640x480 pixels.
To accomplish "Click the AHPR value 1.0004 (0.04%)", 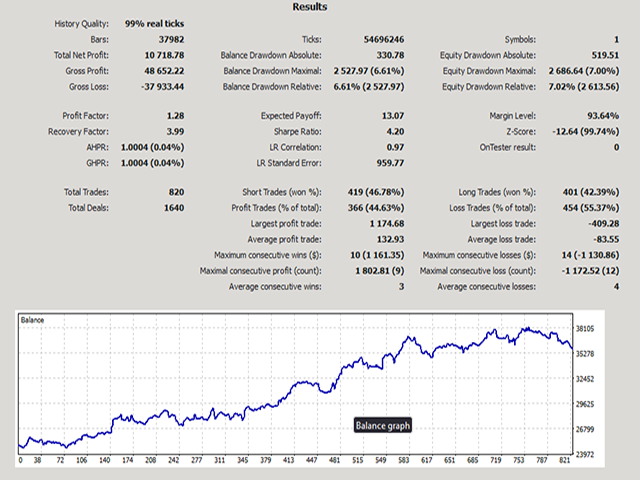I will coord(152,147).
